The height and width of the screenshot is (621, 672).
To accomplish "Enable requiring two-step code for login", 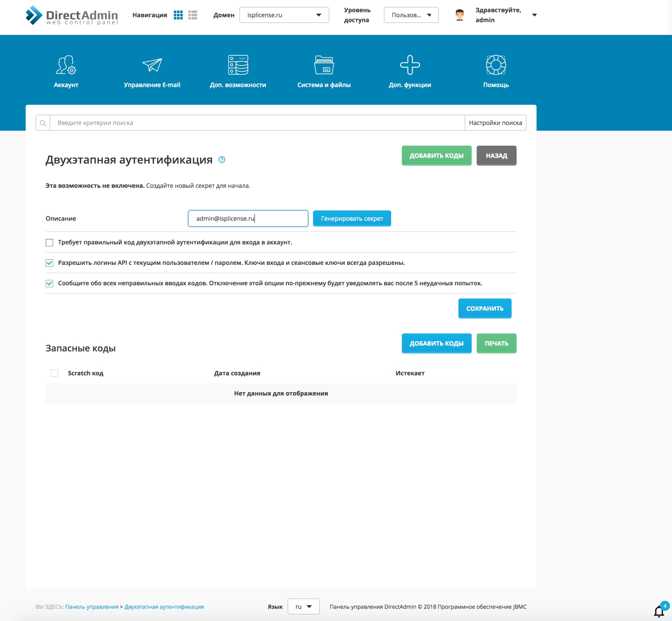I will [49, 243].
